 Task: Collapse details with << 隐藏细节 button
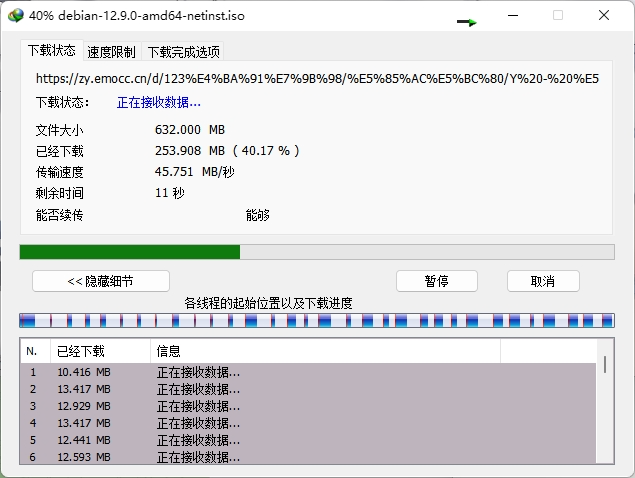pyautogui.click(x=101, y=281)
